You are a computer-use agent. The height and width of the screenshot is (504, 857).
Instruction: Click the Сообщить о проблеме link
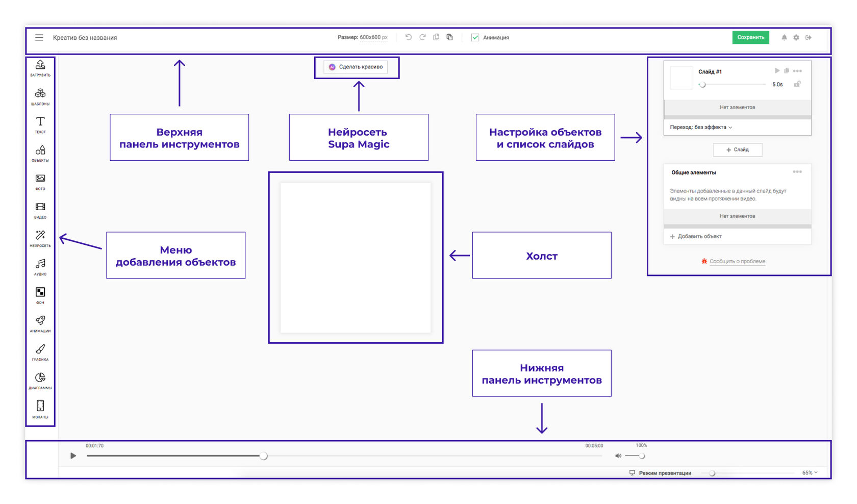pyautogui.click(x=738, y=261)
